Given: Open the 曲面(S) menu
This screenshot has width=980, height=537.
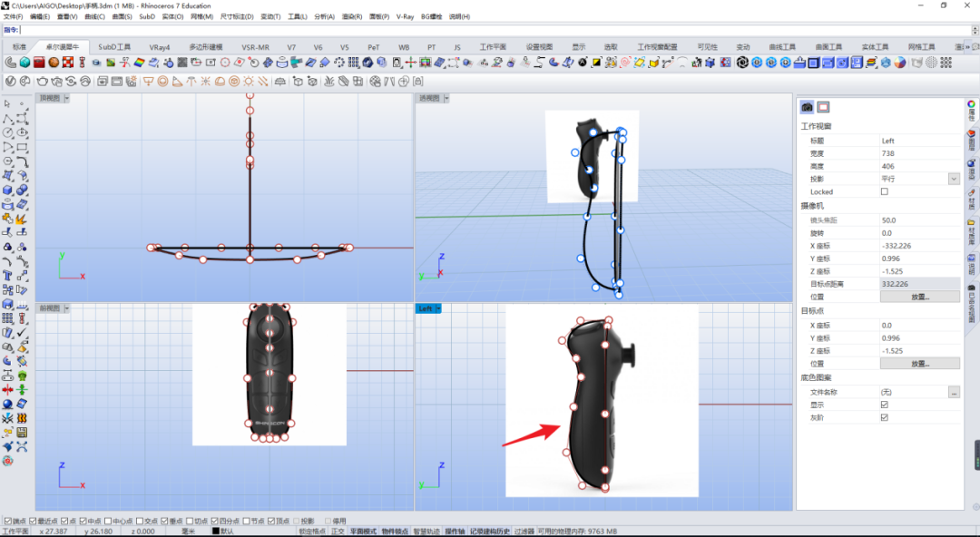Looking at the screenshot, I should pos(122,17).
